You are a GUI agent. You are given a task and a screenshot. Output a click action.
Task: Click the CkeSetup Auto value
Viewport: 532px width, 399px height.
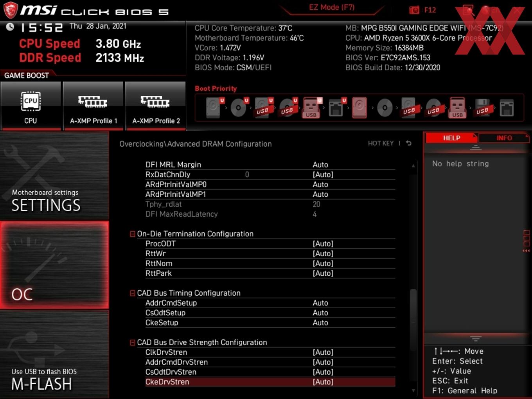320,323
